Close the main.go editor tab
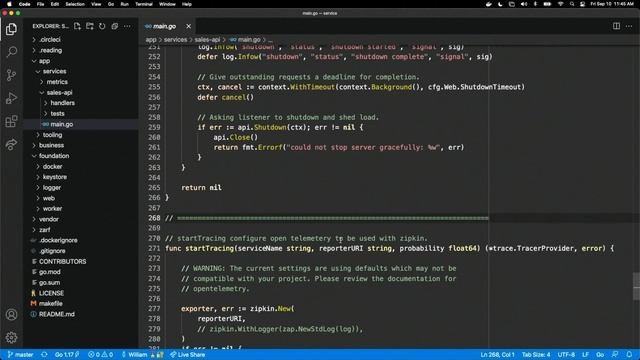Screen dimensions: 640x360 coord(188,26)
